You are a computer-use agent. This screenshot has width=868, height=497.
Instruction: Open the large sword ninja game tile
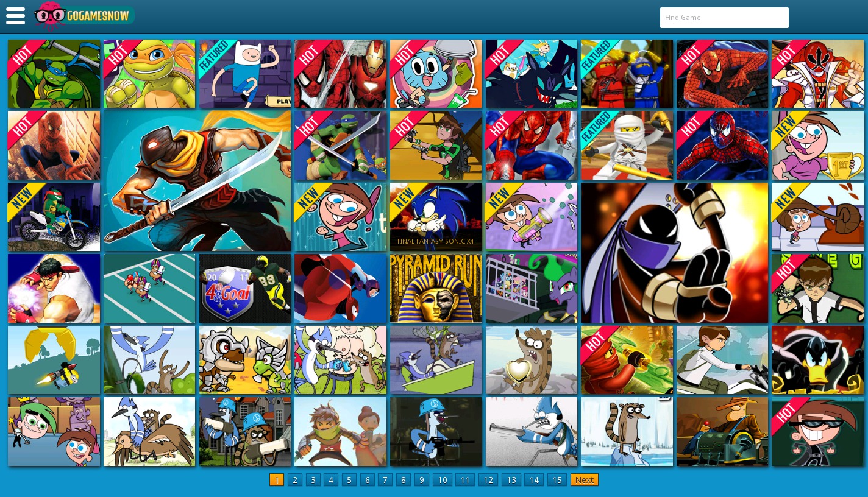197,181
